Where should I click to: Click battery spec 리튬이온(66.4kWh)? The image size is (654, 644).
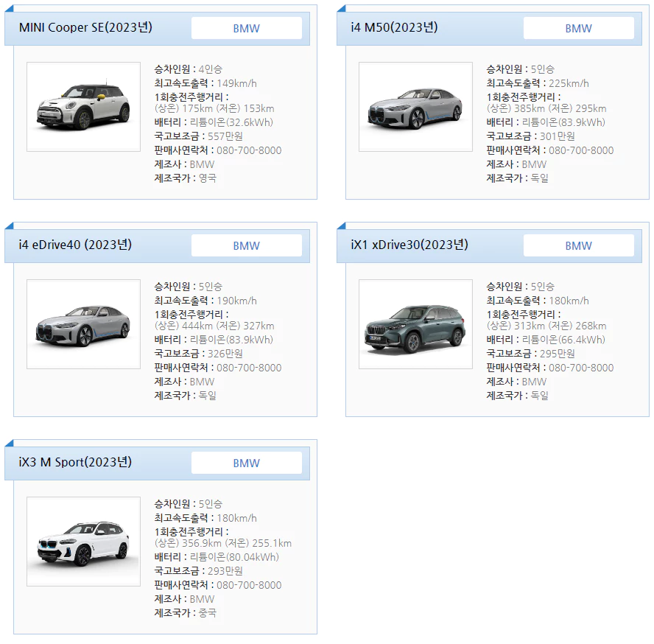click(x=563, y=340)
